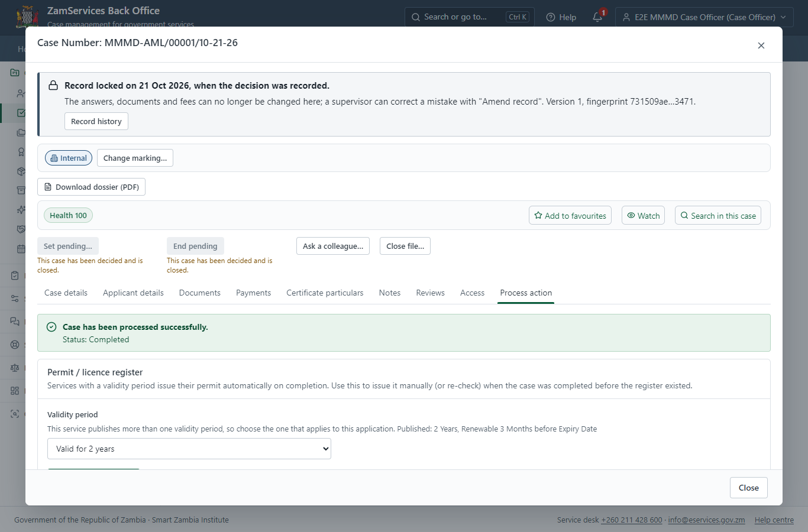Click the Health 100 badge
Image resolution: width=808 pixels, height=532 pixels.
pyautogui.click(x=68, y=215)
